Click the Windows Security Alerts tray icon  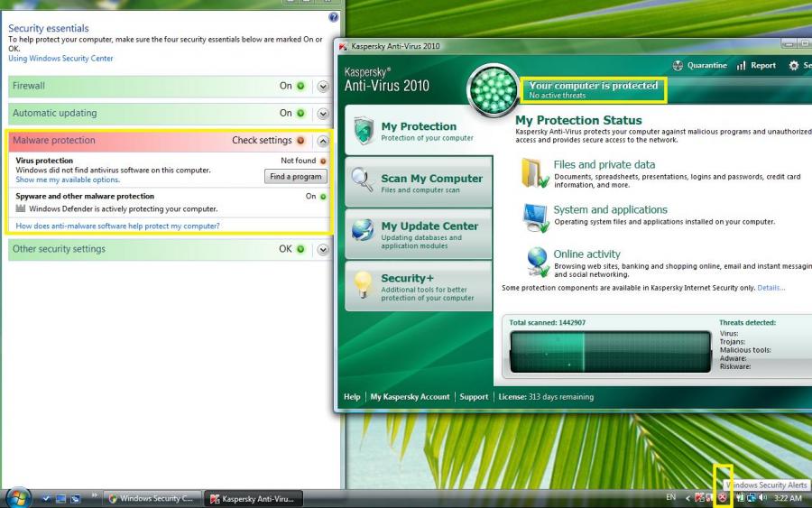[723, 497]
